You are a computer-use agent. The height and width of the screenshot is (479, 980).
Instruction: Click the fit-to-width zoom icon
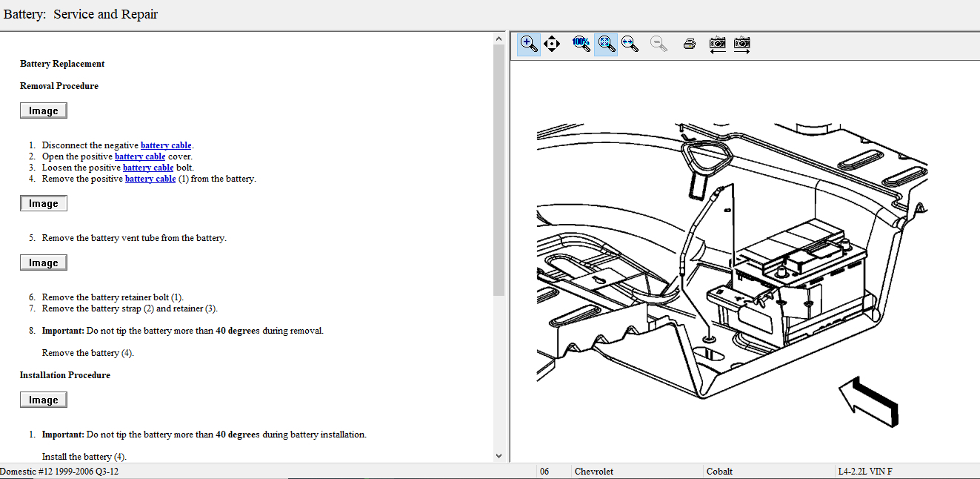[x=630, y=44]
